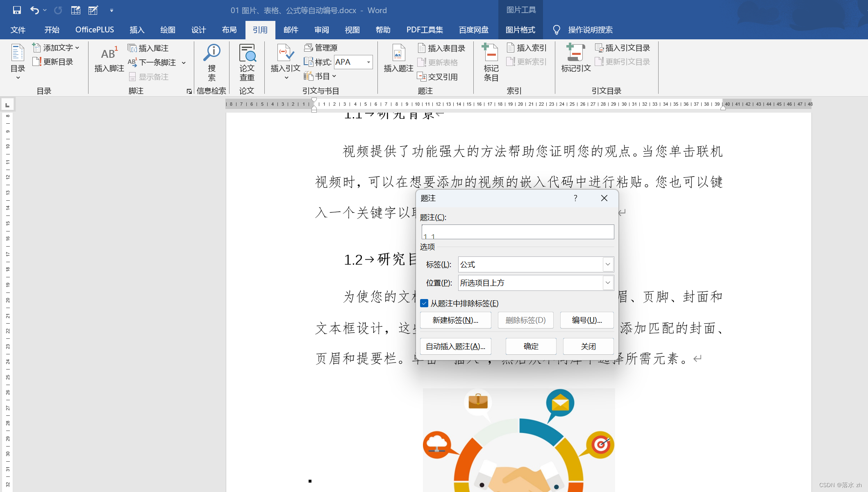This screenshot has width=868, height=492.
Task: Click into the Caption (题注) text field
Action: [518, 232]
